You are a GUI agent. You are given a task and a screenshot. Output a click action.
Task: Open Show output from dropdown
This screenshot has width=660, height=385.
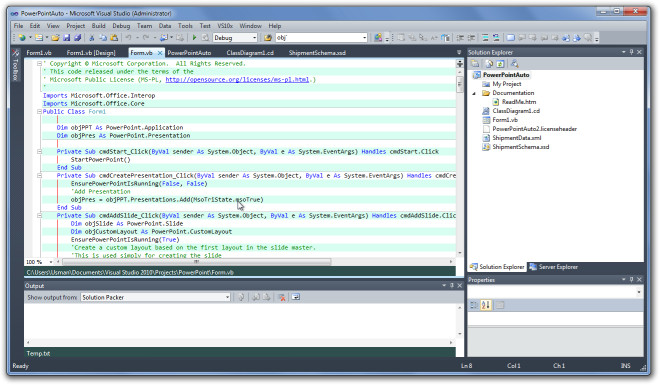227,297
